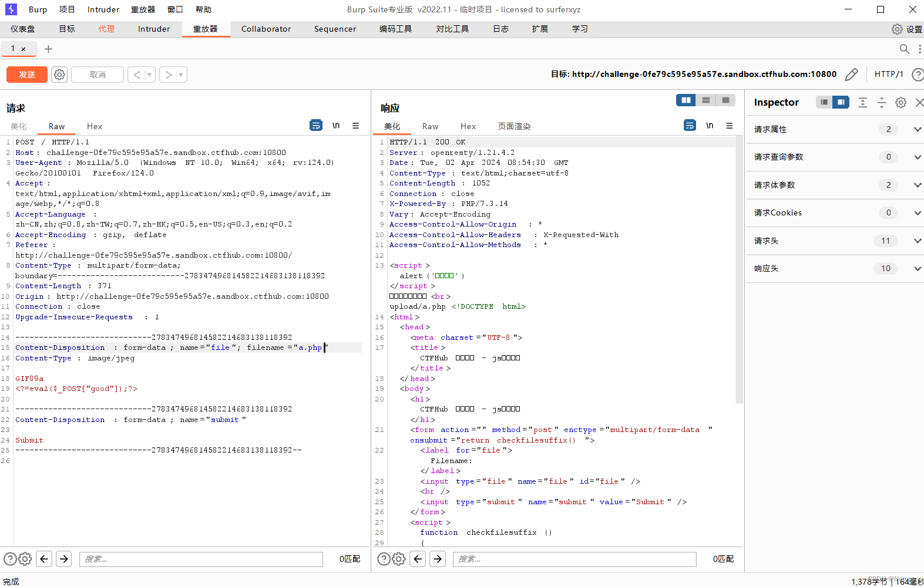Image resolution: width=924 pixels, height=587 pixels.
Task: Select combined tabbed request/response layout
Action: tap(726, 100)
